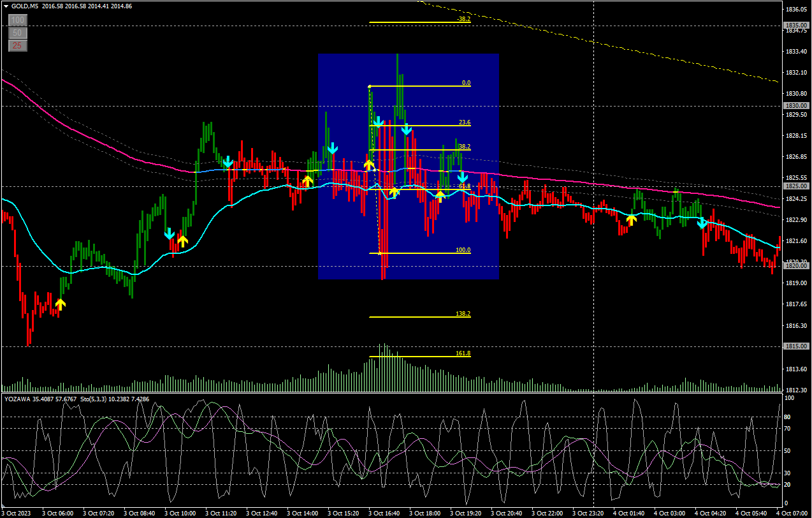Click the 1812.30 value on price scale

click(x=797, y=390)
